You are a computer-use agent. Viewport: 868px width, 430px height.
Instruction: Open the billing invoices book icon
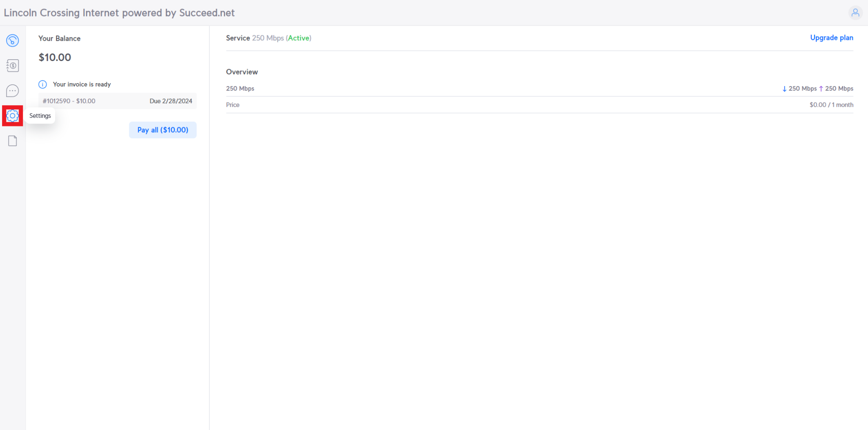pyautogui.click(x=12, y=66)
